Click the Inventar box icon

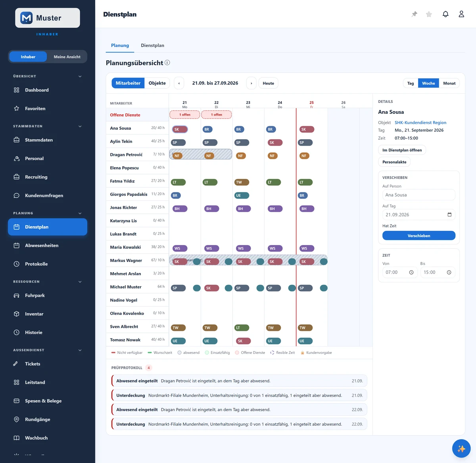click(17, 314)
